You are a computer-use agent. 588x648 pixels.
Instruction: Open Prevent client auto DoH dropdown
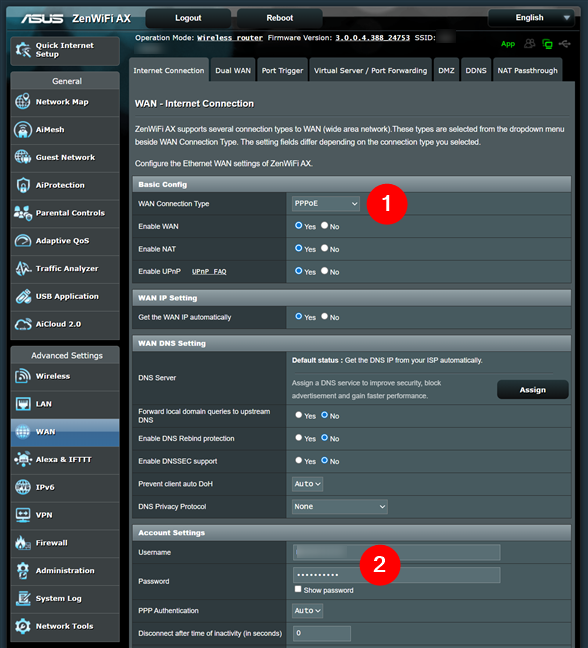pyautogui.click(x=307, y=484)
